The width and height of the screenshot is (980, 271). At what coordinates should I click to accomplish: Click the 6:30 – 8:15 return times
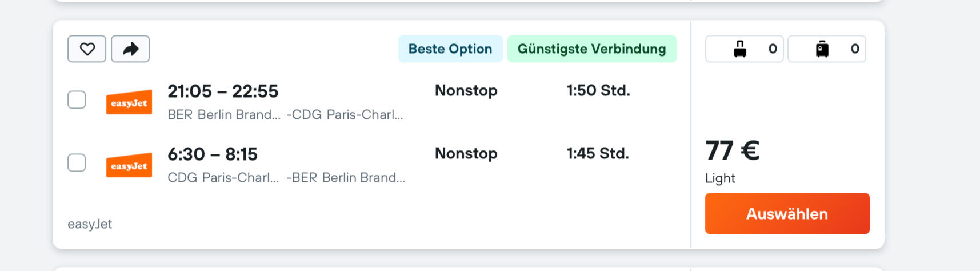click(213, 154)
